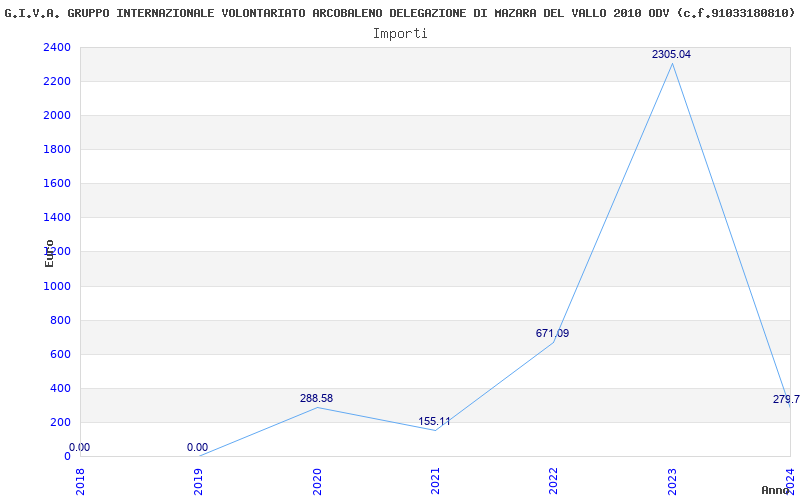Screen dimensions: 800x500
Task: Click the 600 y-axis label
Action: [x=61, y=354]
